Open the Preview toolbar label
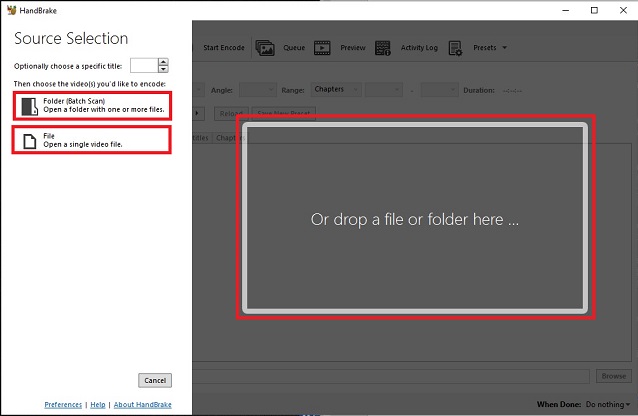Viewport: 638px width, 416px height. [x=353, y=48]
